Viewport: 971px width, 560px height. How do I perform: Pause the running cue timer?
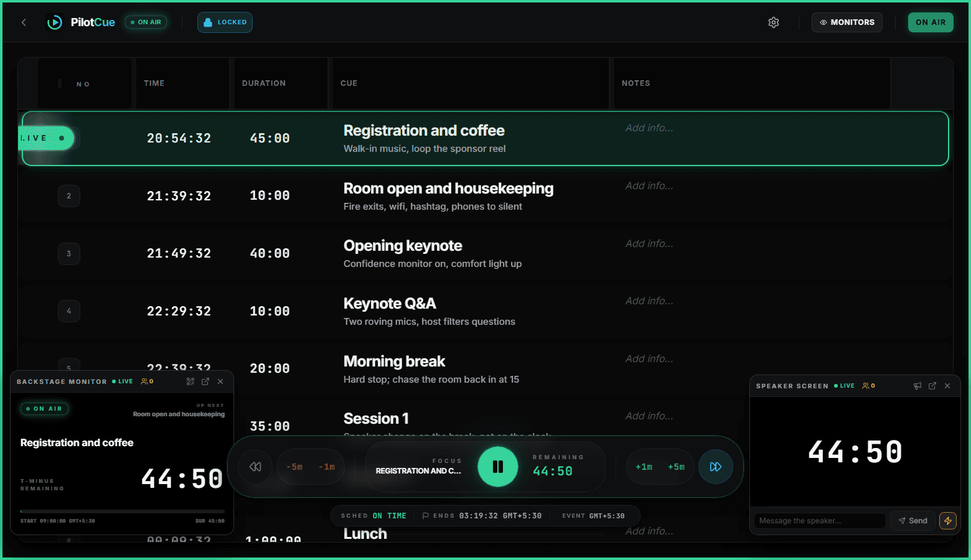tap(498, 467)
